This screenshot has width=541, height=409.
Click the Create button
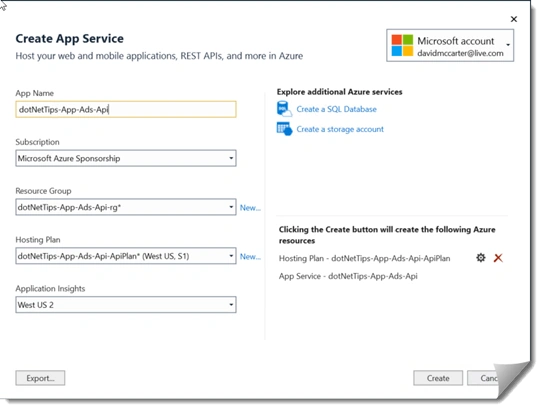coord(438,378)
